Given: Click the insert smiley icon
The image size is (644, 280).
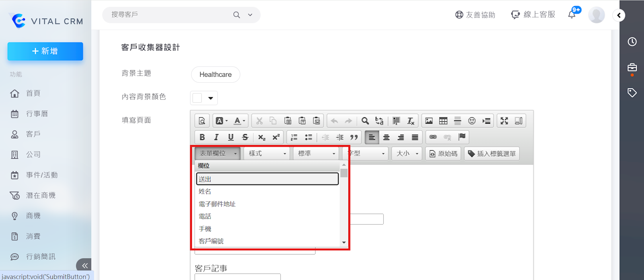Looking at the screenshot, I should (472, 121).
